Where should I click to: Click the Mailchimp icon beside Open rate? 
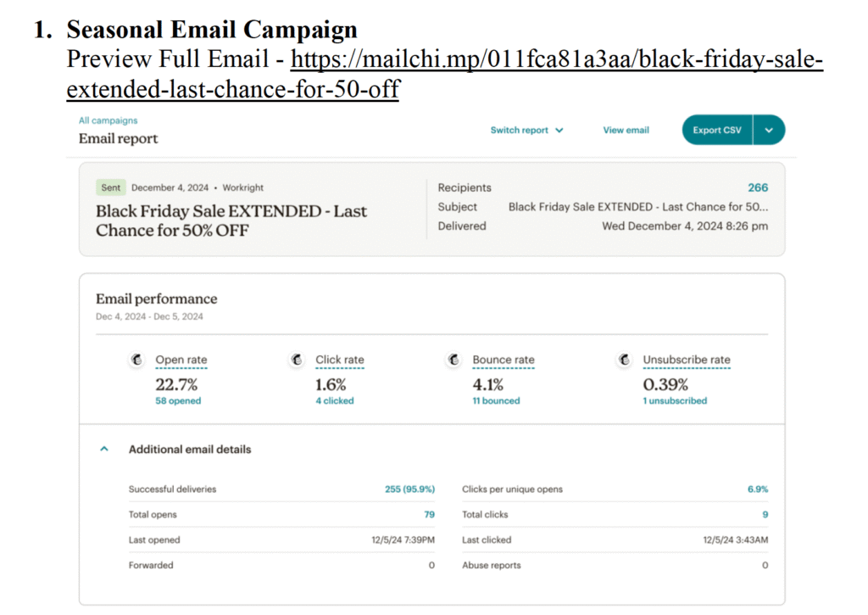[136, 360]
